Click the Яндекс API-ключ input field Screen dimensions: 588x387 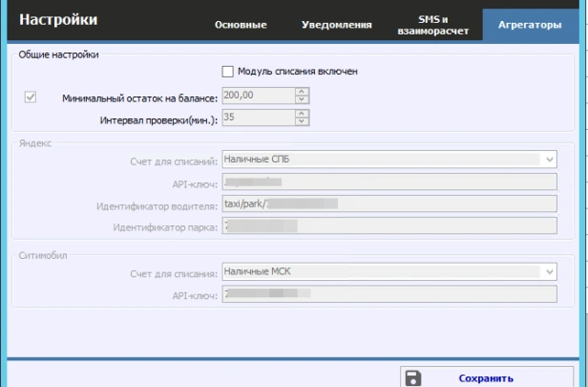click(389, 182)
